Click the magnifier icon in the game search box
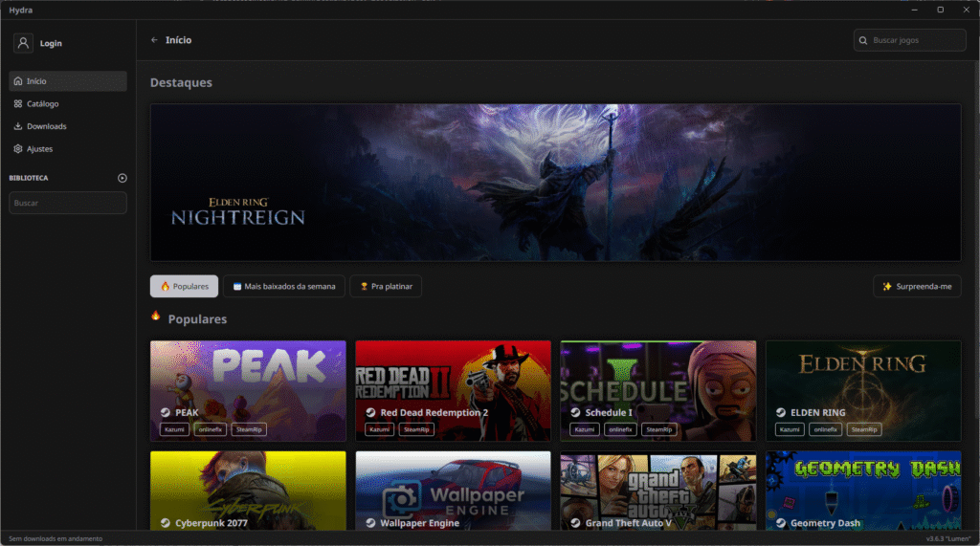Viewport: 980px width, 546px height. point(863,40)
